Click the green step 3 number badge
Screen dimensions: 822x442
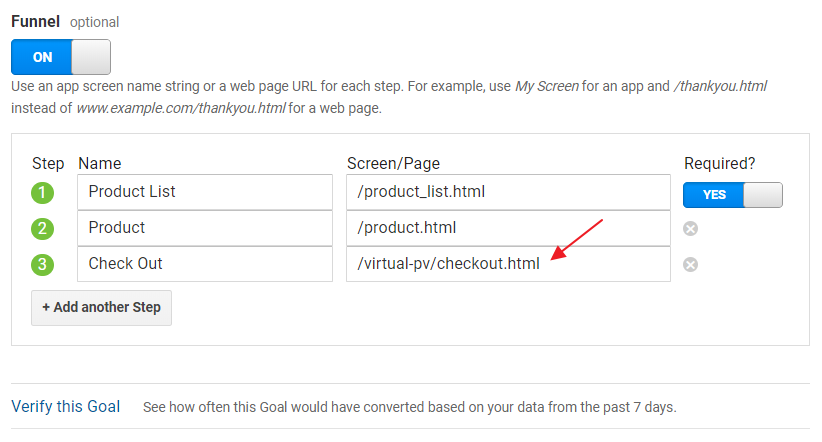pos(43,265)
